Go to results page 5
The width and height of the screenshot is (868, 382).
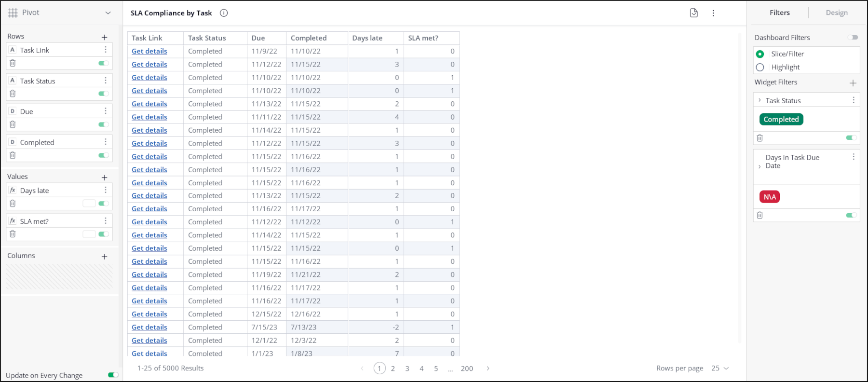coord(436,368)
